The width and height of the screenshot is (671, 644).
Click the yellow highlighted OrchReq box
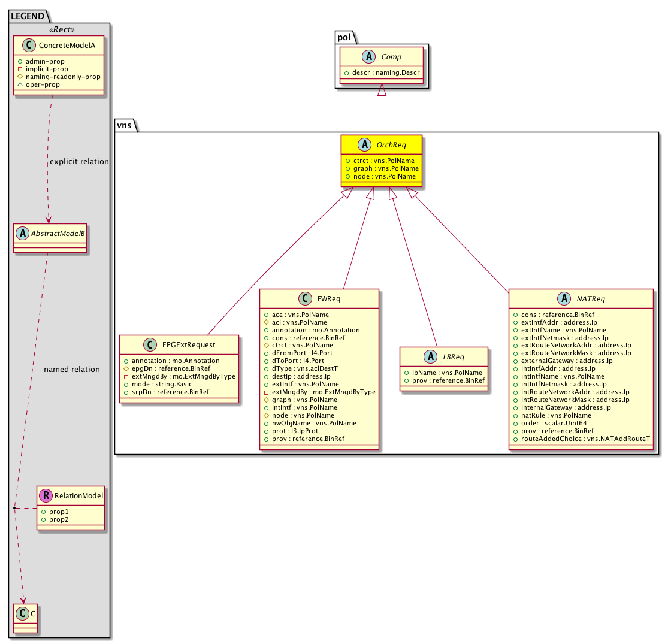coord(382,159)
